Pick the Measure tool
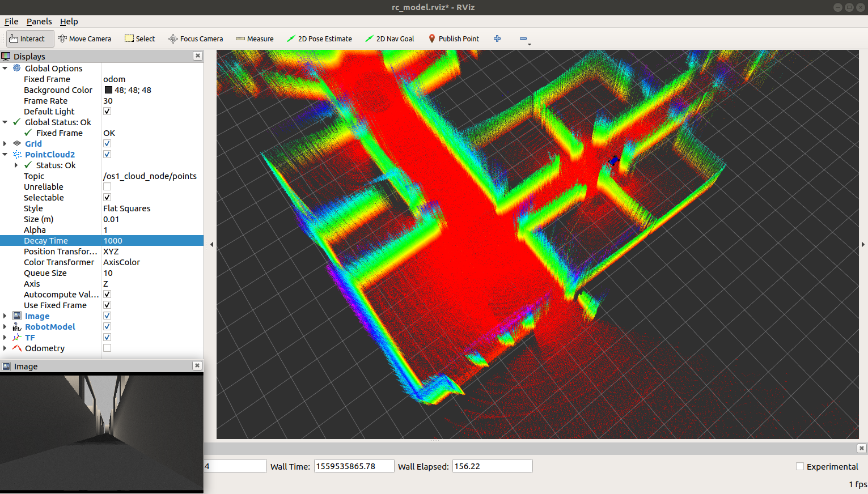The width and height of the screenshot is (868, 494). (x=255, y=39)
